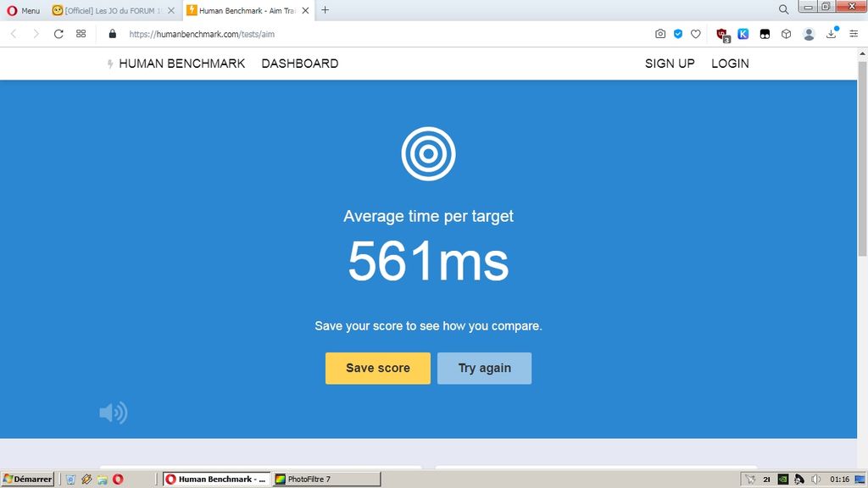Focus the humanbenchmark.com address bar
This screenshot has width=868, height=488.
tap(202, 34)
